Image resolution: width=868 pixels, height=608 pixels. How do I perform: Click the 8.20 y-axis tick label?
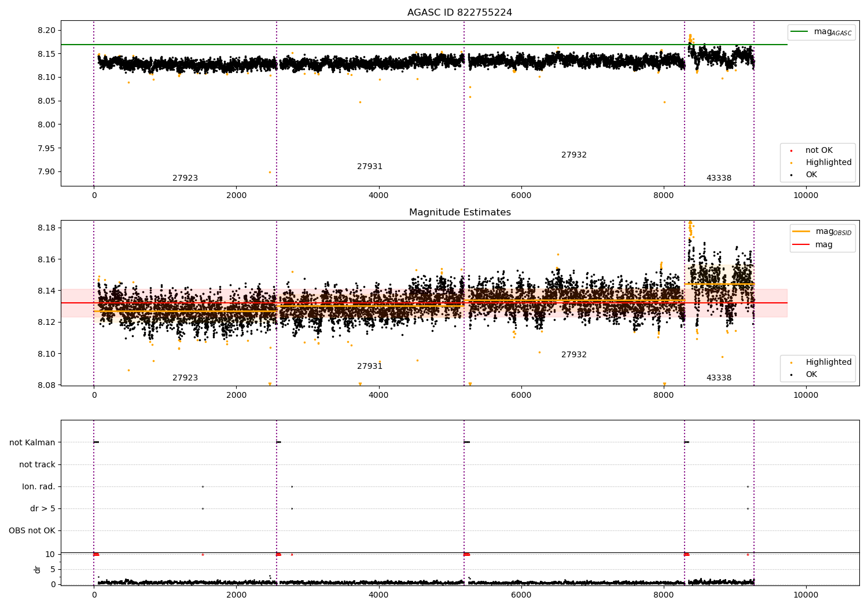(47, 30)
